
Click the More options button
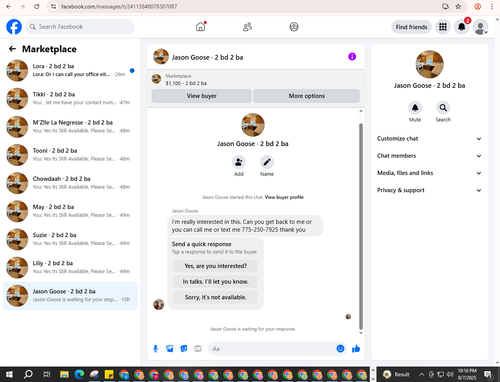307,96
